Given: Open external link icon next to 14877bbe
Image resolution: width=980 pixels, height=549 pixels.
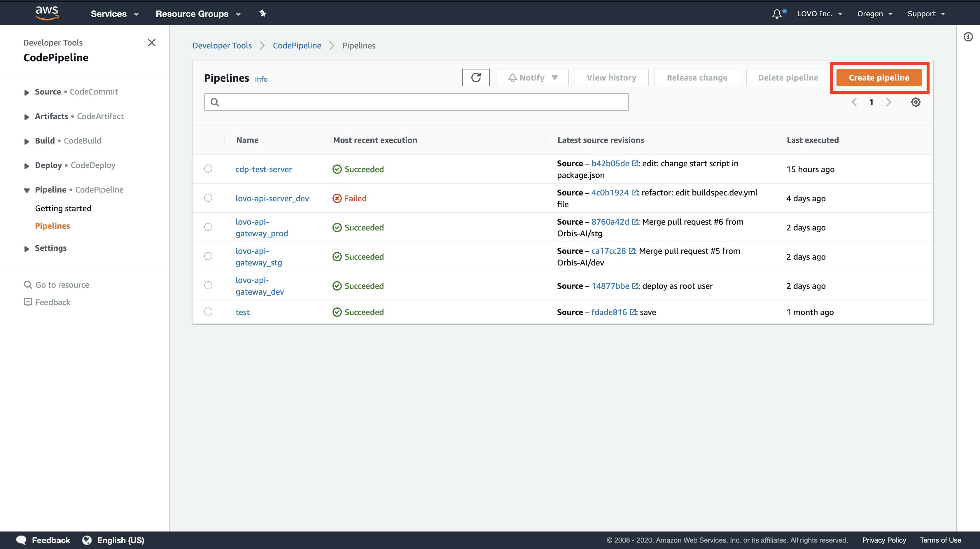Looking at the screenshot, I should (x=635, y=286).
